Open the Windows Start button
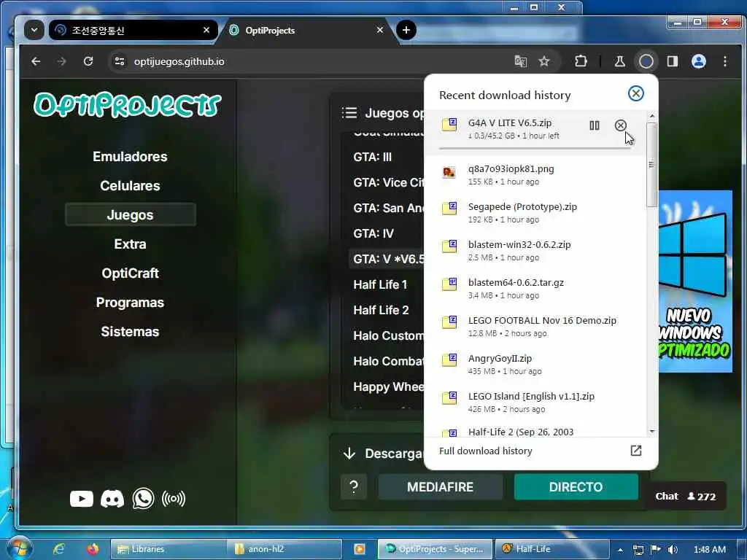This screenshot has height=560, width=747. tap(20, 548)
